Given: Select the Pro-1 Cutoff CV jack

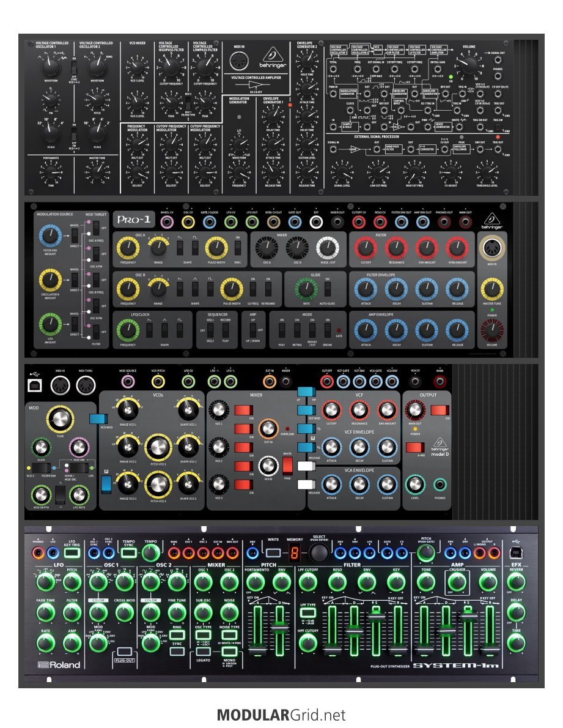Looking at the screenshot, I should (x=358, y=222).
